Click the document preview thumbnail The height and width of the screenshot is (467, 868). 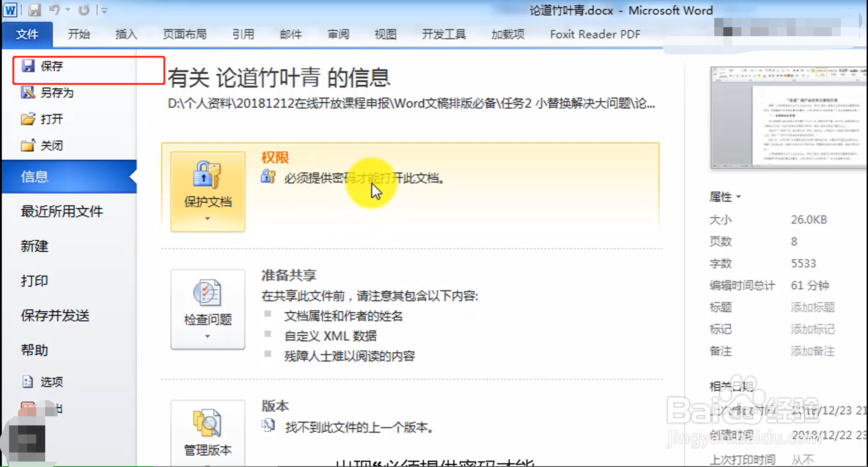789,118
